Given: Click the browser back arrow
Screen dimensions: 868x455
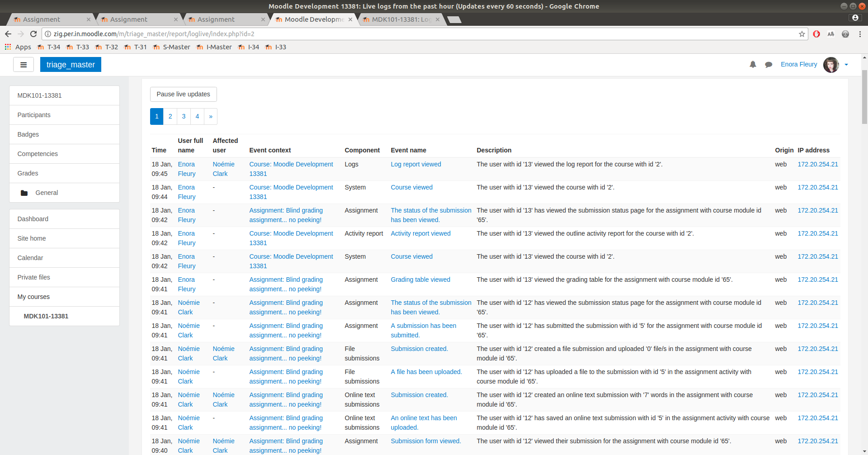Looking at the screenshot, I should point(8,34).
